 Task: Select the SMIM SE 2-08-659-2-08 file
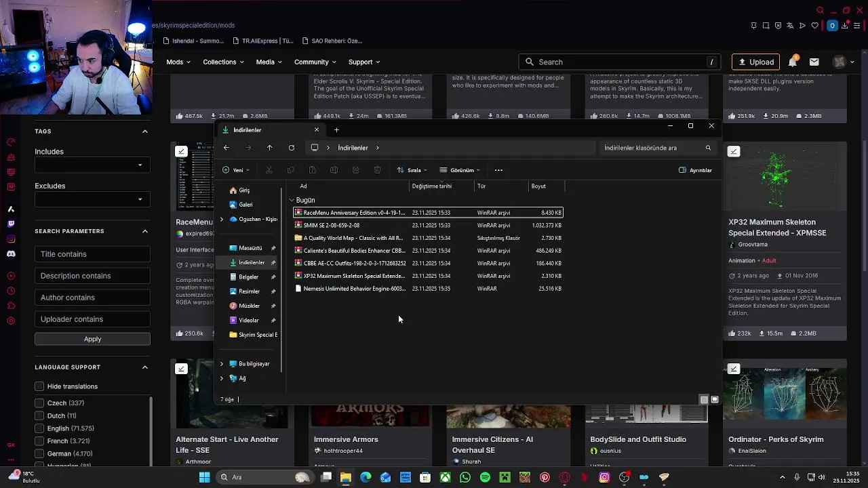point(428,225)
